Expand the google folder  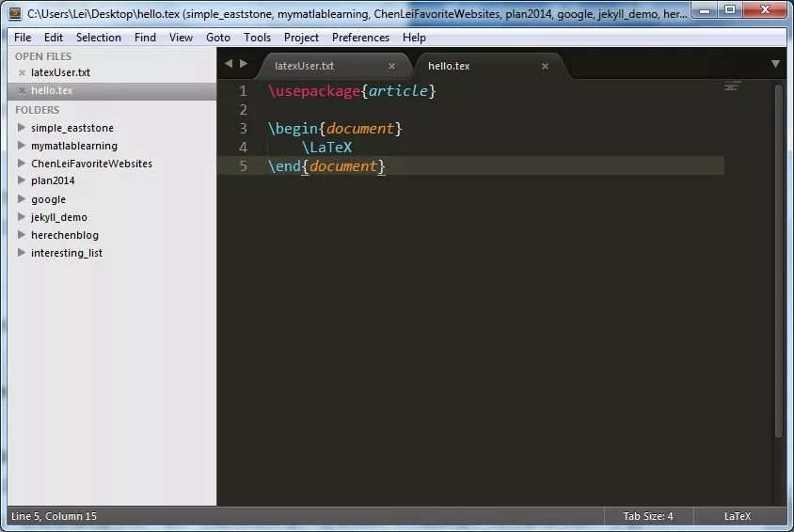[22, 198]
